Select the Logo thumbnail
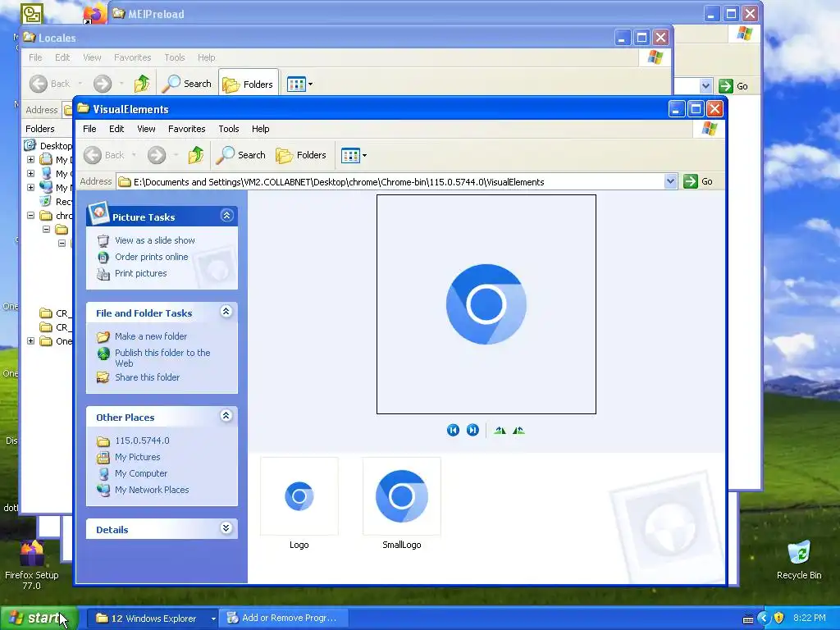840x630 pixels. (x=299, y=496)
